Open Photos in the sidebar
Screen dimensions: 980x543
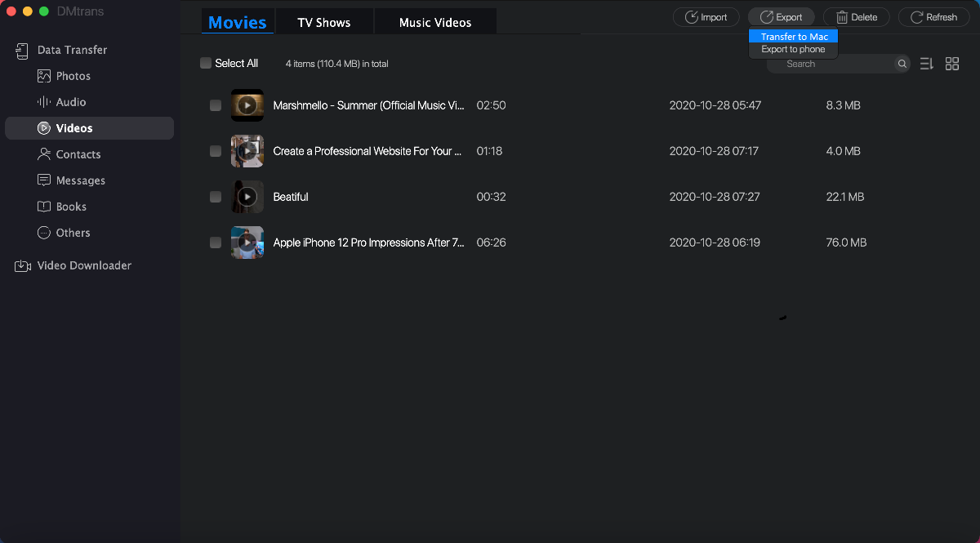click(73, 76)
